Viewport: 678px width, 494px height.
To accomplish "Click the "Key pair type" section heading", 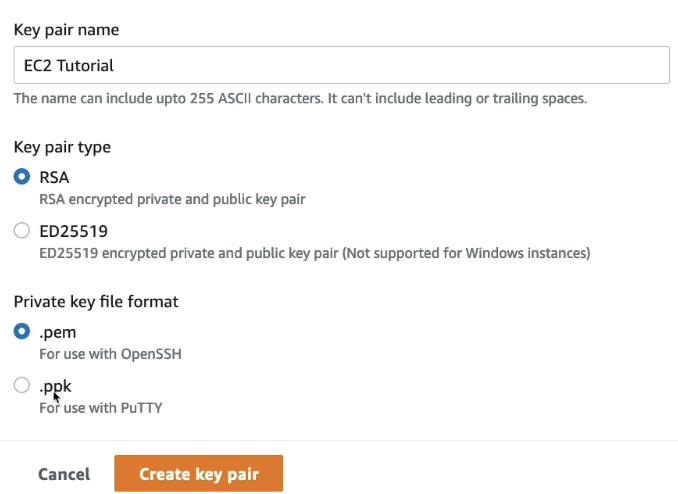I will pos(62,147).
